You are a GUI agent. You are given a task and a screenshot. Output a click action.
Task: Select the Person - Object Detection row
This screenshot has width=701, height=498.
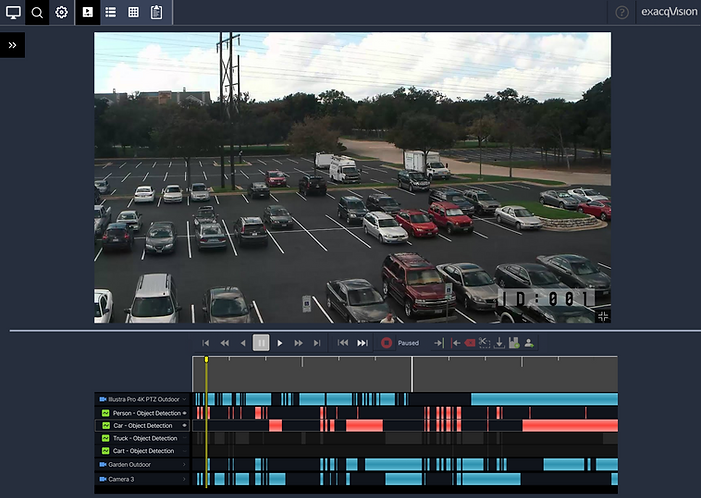click(143, 413)
